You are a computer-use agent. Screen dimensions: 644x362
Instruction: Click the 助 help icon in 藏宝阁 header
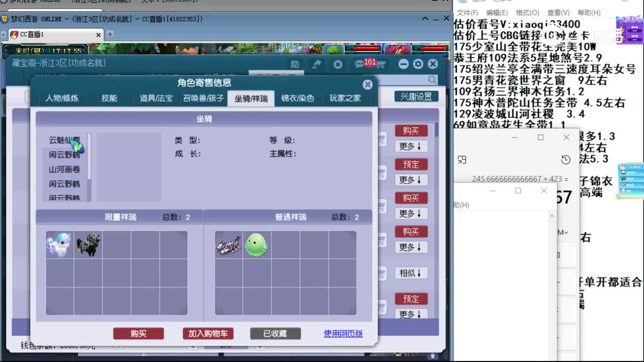pyautogui.click(x=295, y=64)
